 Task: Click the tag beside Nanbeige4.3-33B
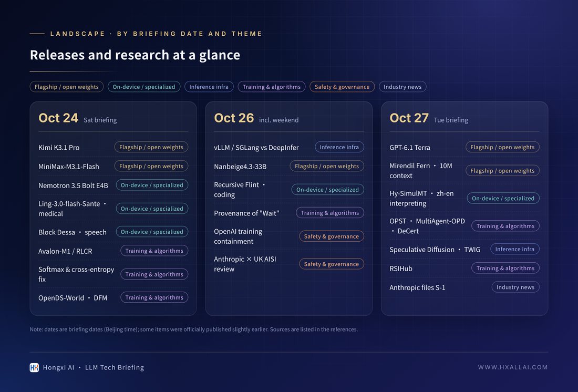tap(327, 166)
